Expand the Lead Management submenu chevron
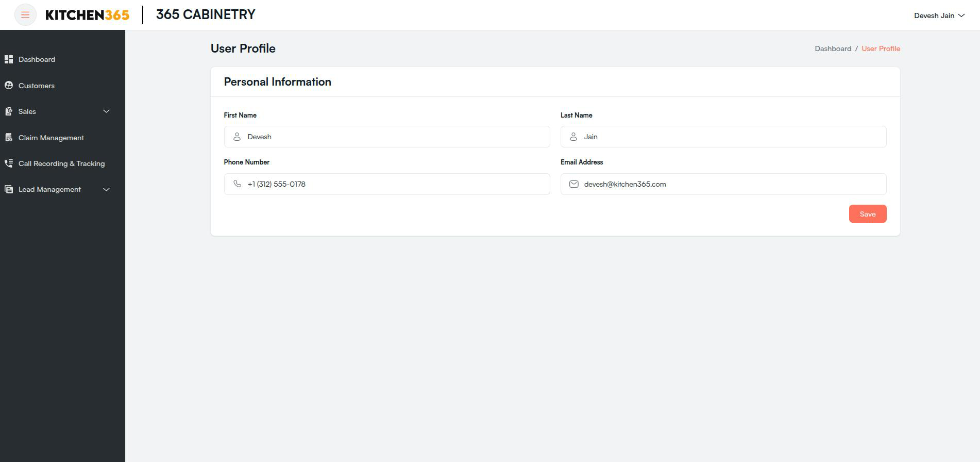980x462 pixels. pyautogui.click(x=106, y=189)
